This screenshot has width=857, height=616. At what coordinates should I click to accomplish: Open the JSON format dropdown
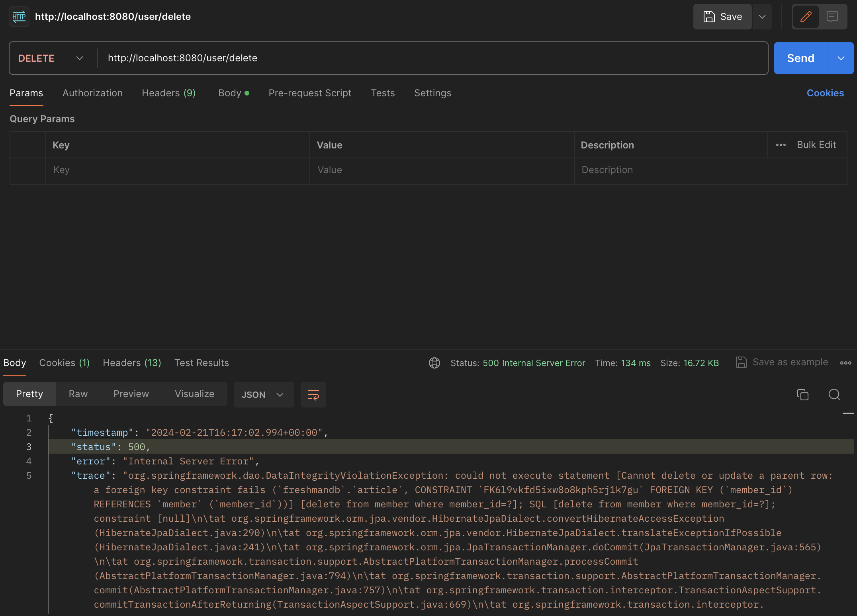click(x=264, y=395)
